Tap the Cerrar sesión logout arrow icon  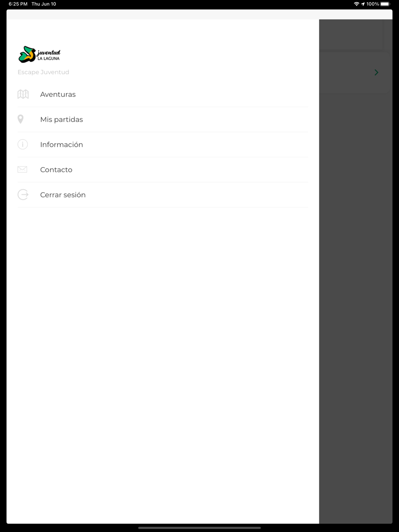pyautogui.click(x=23, y=195)
